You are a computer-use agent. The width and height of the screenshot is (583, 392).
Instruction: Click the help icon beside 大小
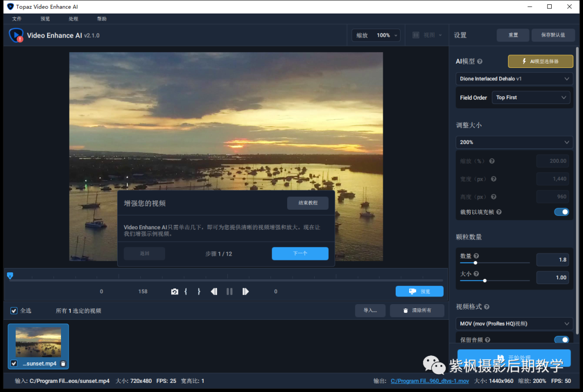[476, 274]
